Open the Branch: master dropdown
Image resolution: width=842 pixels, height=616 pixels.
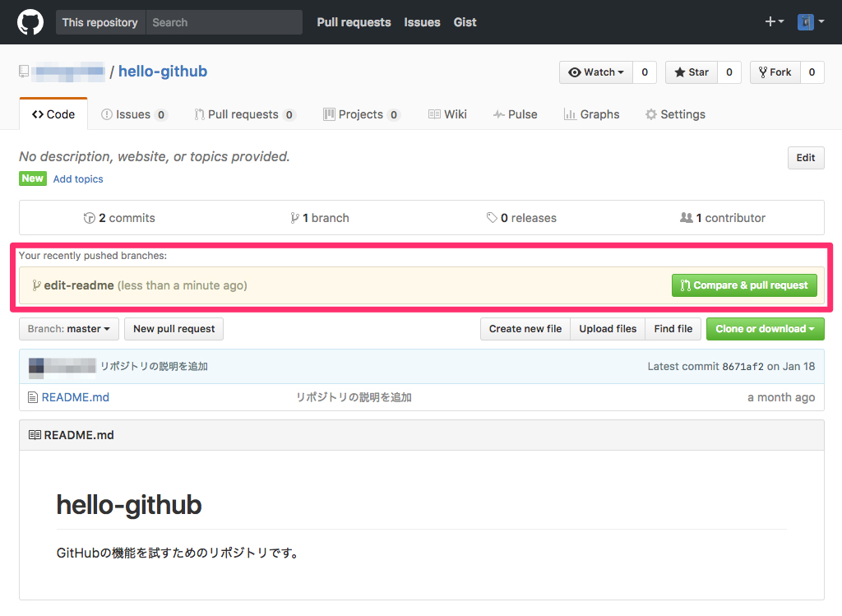coord(68,329)
